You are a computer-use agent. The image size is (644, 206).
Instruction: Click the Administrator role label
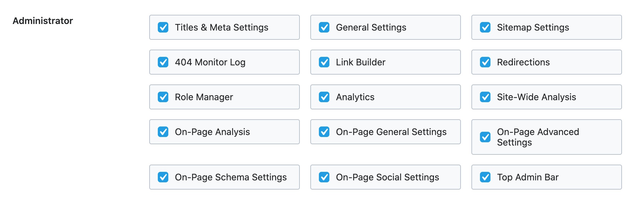coord(43,21)
